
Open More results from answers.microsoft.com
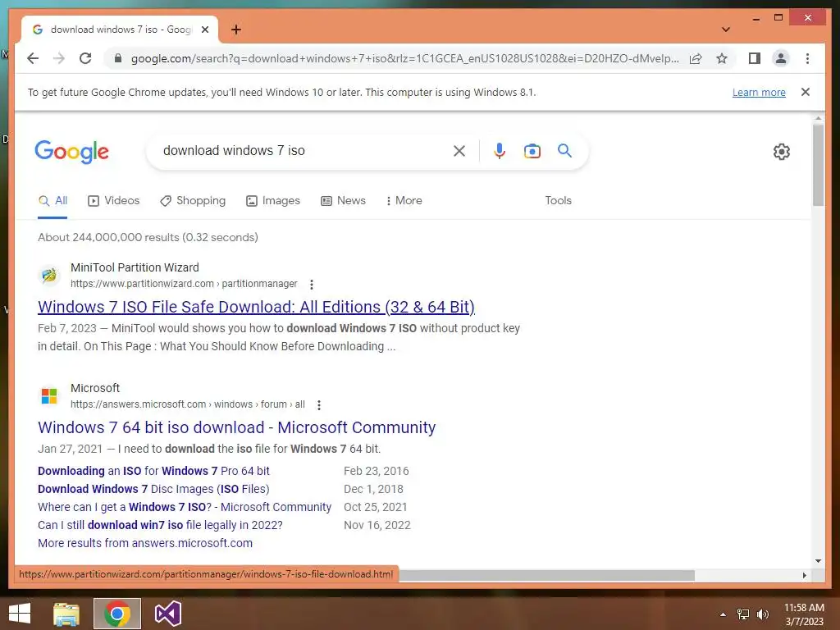[144, 543]
